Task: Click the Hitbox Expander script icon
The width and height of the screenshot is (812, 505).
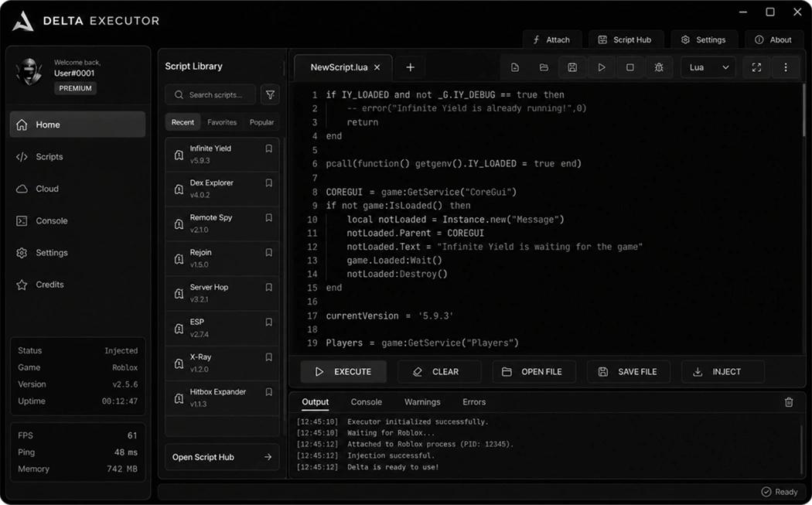Action: (179, 398)
